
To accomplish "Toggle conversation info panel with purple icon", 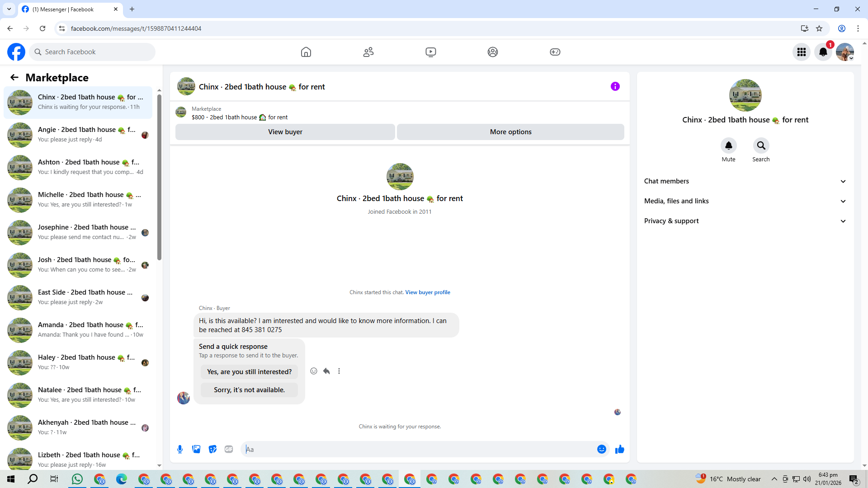I will tap(615, 86).
